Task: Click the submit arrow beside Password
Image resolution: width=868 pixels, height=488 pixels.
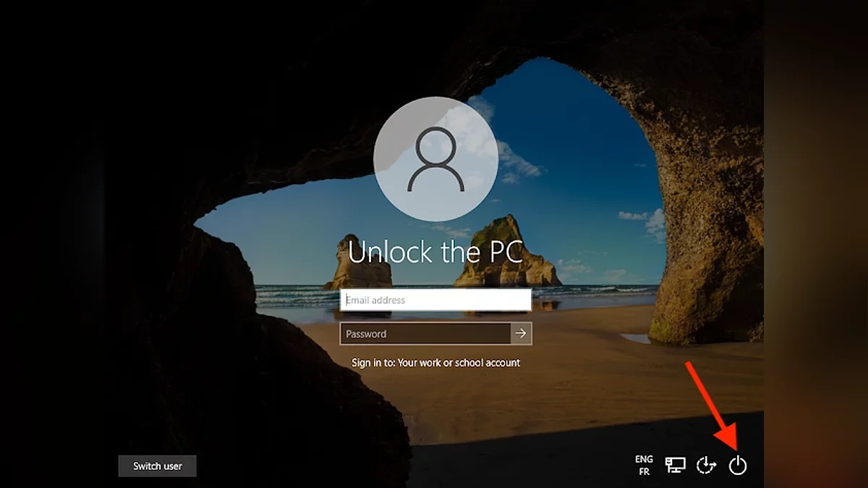Action: (x=521, y=333)
